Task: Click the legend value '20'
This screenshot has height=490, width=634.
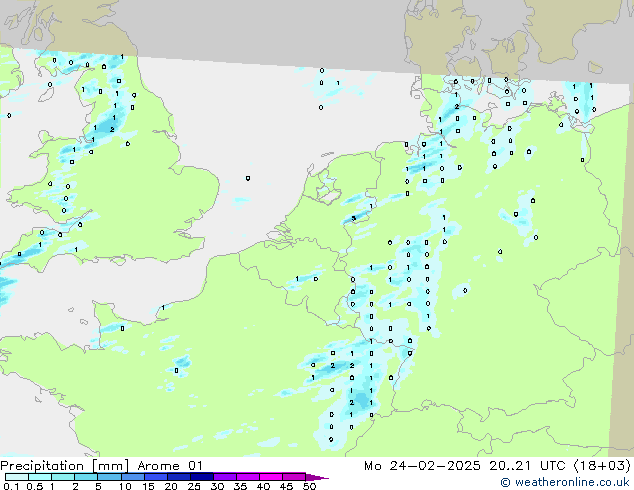Action: pos(171,486)
